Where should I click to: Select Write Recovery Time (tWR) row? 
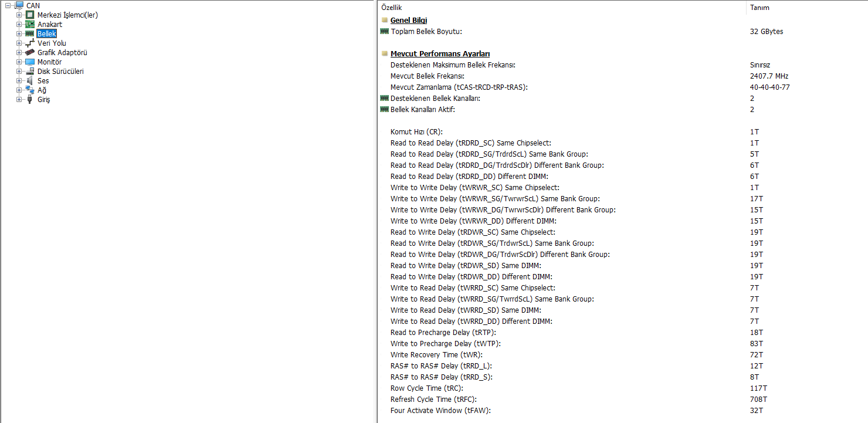(623, 354)
